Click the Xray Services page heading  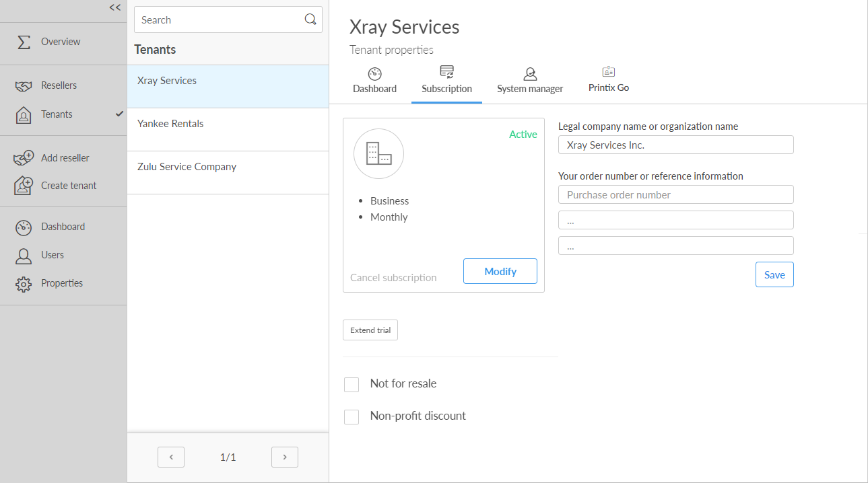pyautogui.click(x=404, y=27)
